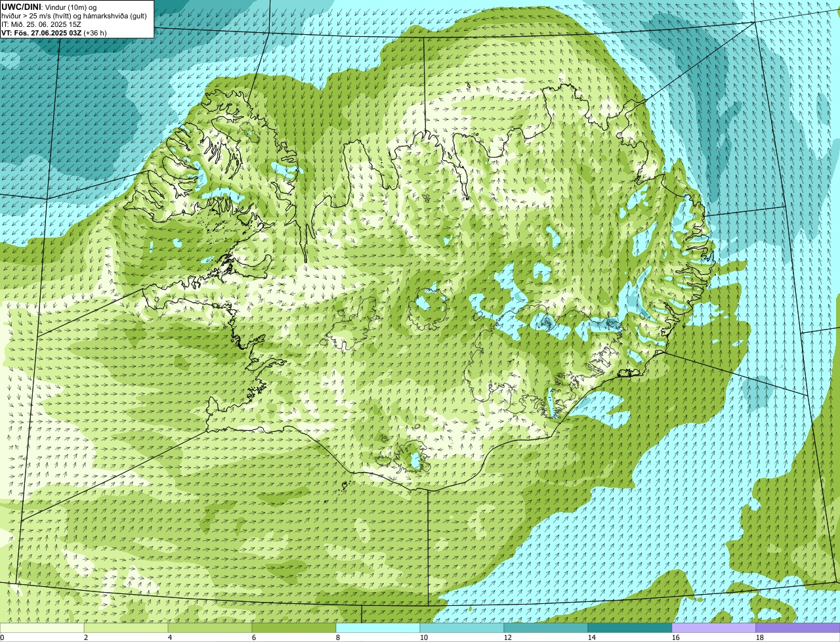Viewport: 840px width, 642px height.
Task: Click the 8–10 m/s pale cyan legend swatch
Action: pos(378,628)
